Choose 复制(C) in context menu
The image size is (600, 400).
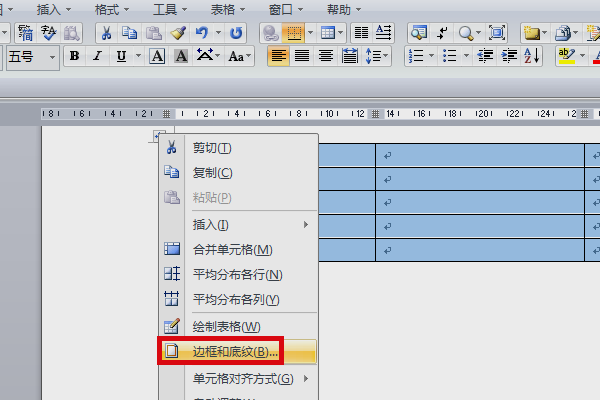pyautogui.click(x=238, y=173)
